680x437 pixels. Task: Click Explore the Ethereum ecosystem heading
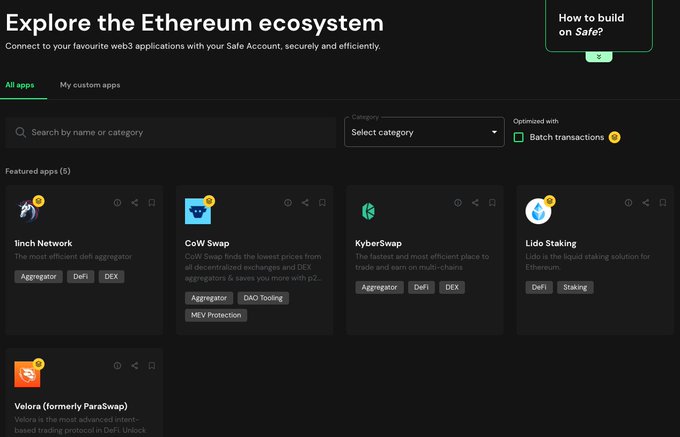pos(194,23)
